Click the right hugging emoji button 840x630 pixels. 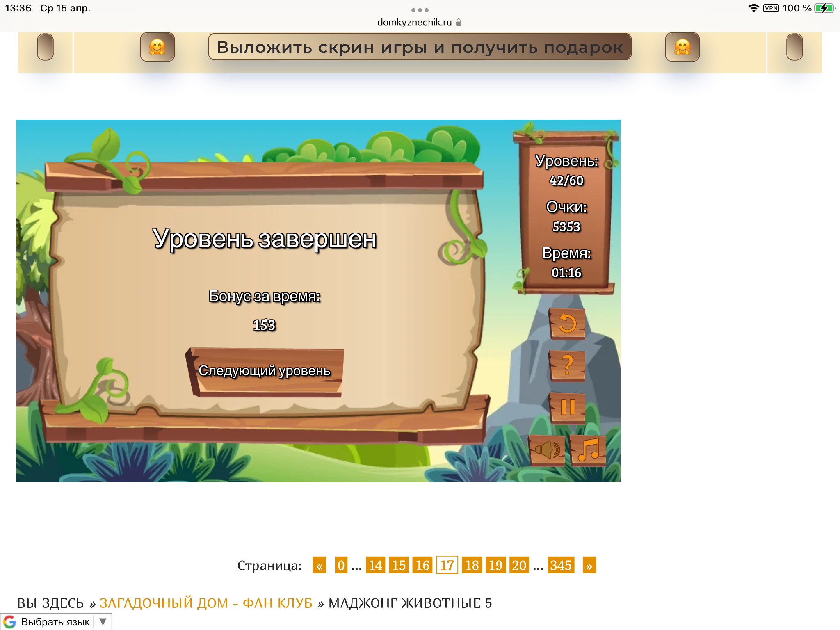point(682,47)
